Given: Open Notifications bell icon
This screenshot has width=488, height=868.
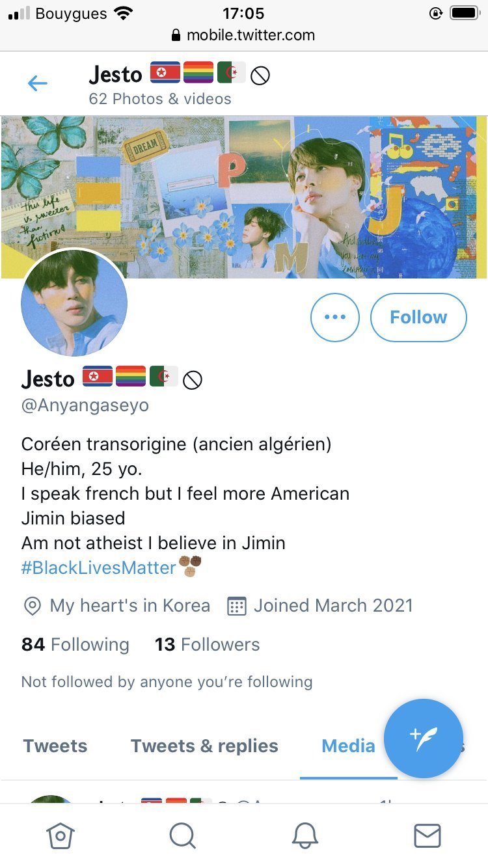Looking at the screenshot, I should pos(305,835).
